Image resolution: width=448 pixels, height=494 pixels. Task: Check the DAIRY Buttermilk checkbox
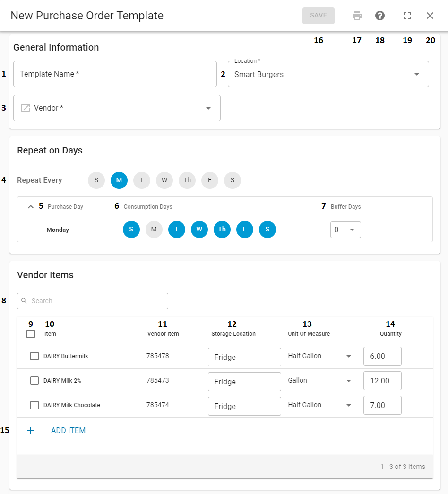(34, 356)
